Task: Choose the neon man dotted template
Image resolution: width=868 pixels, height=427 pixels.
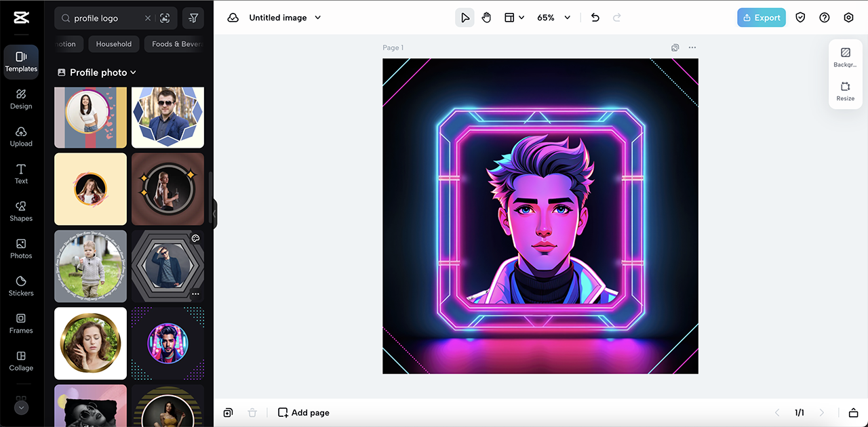Action: pos(167,344)
